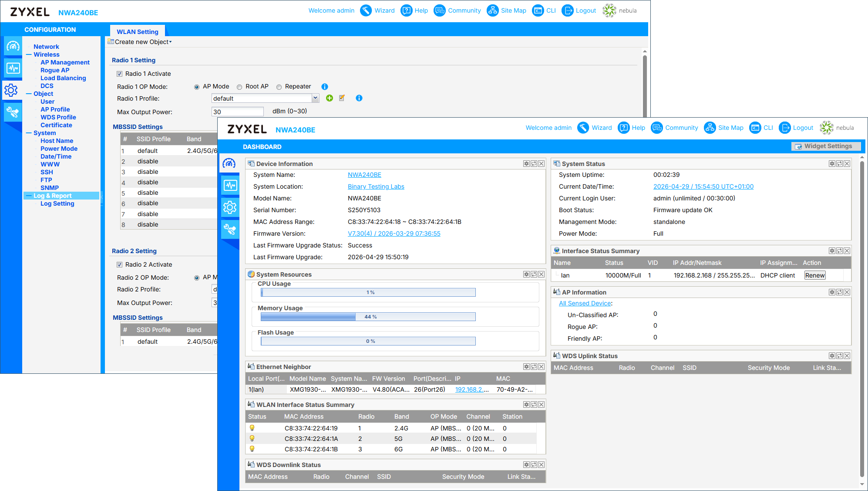The width and height of the screenshot is (868, 491).
Task: Select Root AP for Radio 1 OP Mode
Action: coord(239,87)
